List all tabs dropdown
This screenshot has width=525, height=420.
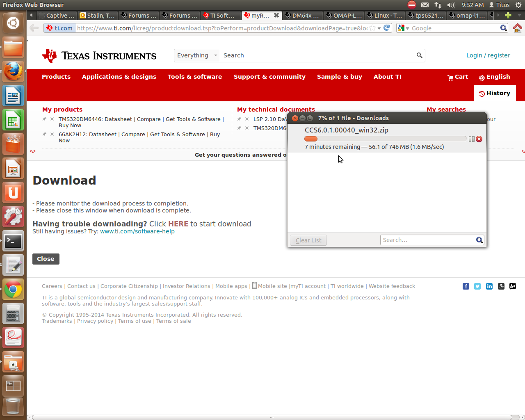click(x=519, y=15)
